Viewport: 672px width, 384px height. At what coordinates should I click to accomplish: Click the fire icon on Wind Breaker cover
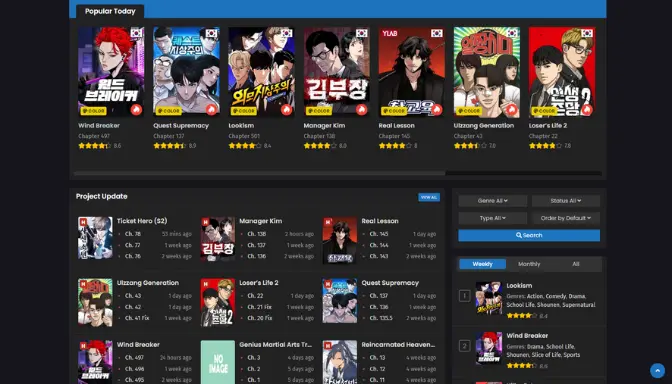click(136, 110)
